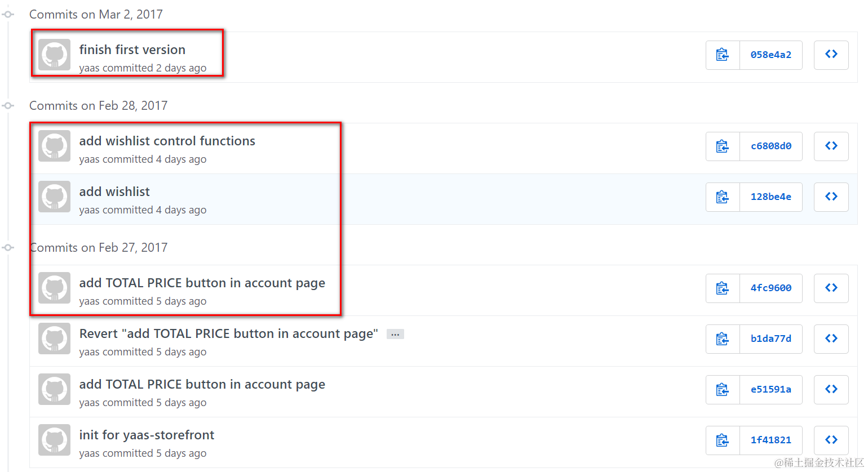Open the Revert 'add TOTAL PRICE button' commit

coord(229,333)
